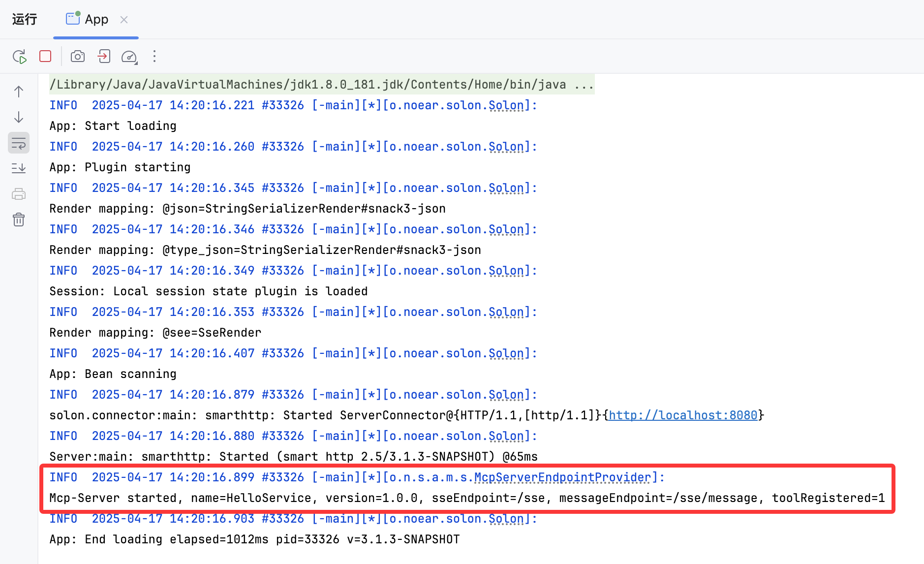Attach the profiler using arrow-into-door icon
The height and width of the screenshot is (564, 924).
(103, 56)
